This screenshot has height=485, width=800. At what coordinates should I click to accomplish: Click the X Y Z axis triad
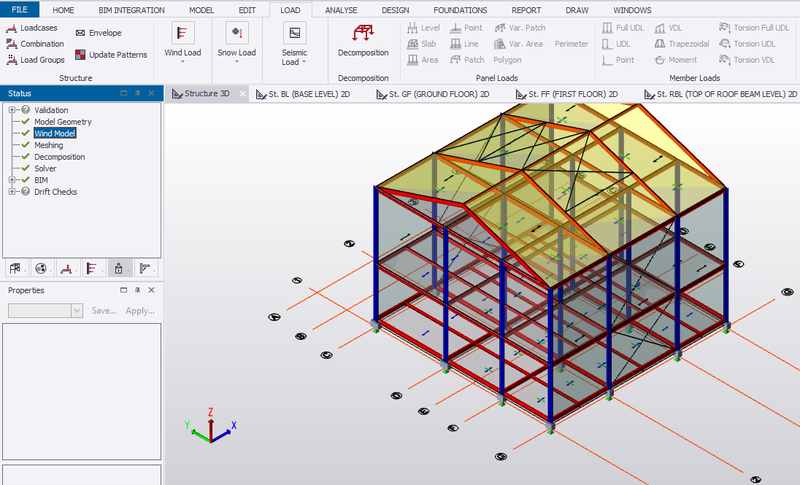(x=210, y=425)
